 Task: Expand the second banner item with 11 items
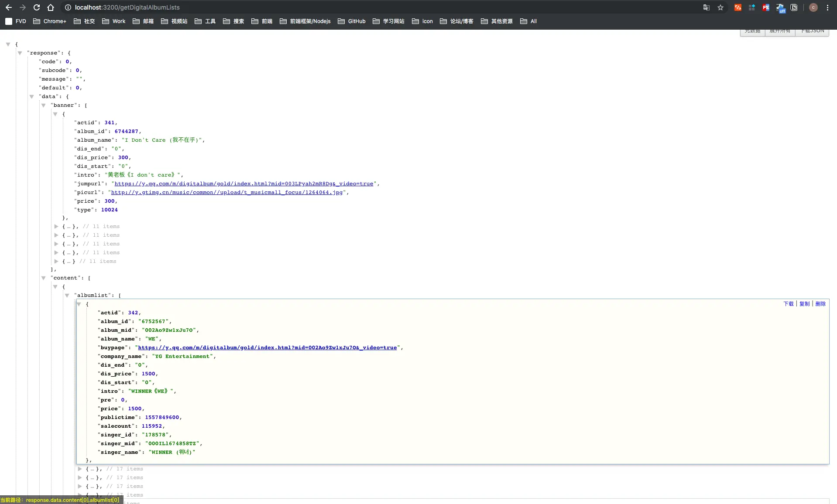point(56,226)
